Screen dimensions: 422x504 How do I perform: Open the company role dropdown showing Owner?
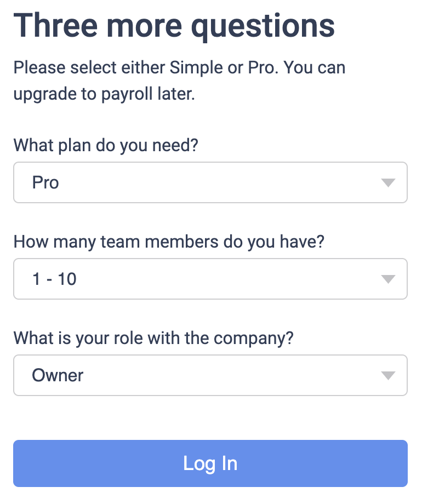click(210, 375)
